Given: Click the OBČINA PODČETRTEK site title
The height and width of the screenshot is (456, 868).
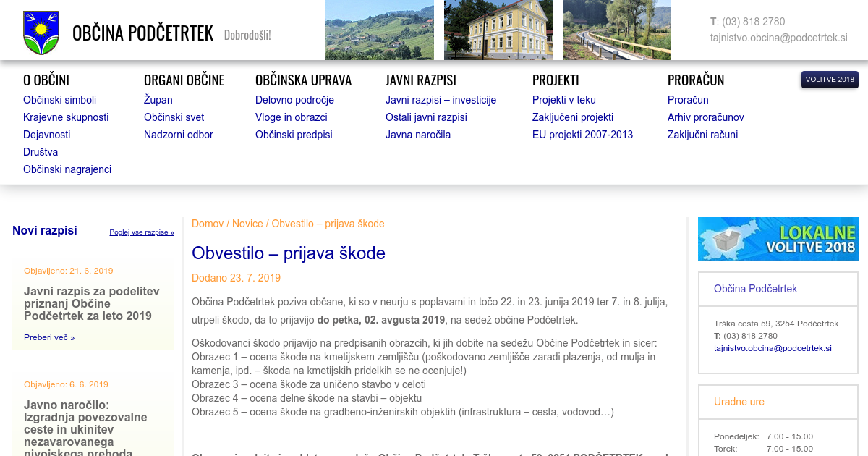Looking at the screenshot, I should pyautogui.click(x=142, y=33).
